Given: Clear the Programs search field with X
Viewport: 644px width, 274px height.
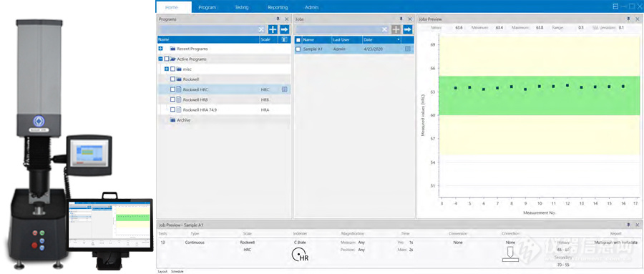Looking at the screenshot, I should pyautogui.click(x=261, y=29).
